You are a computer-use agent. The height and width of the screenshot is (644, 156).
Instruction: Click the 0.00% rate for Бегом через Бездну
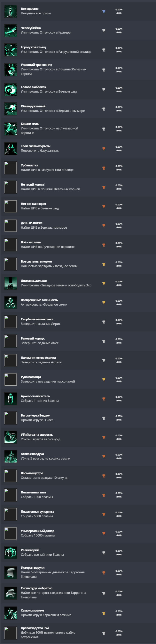pos(119,416)
